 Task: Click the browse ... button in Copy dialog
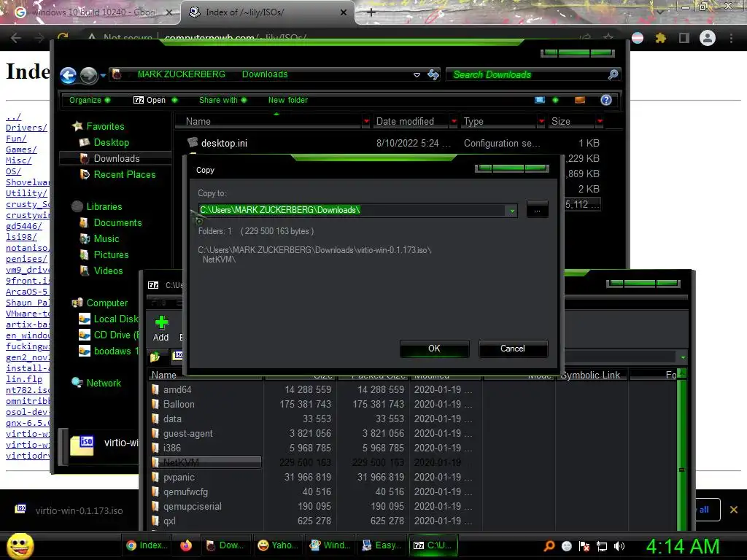click(x=537, y=209)
